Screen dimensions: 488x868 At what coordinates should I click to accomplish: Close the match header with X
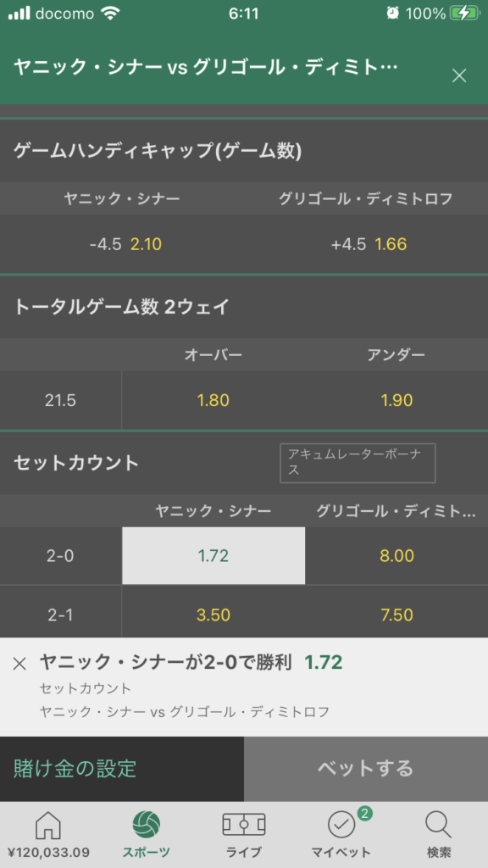459,75
